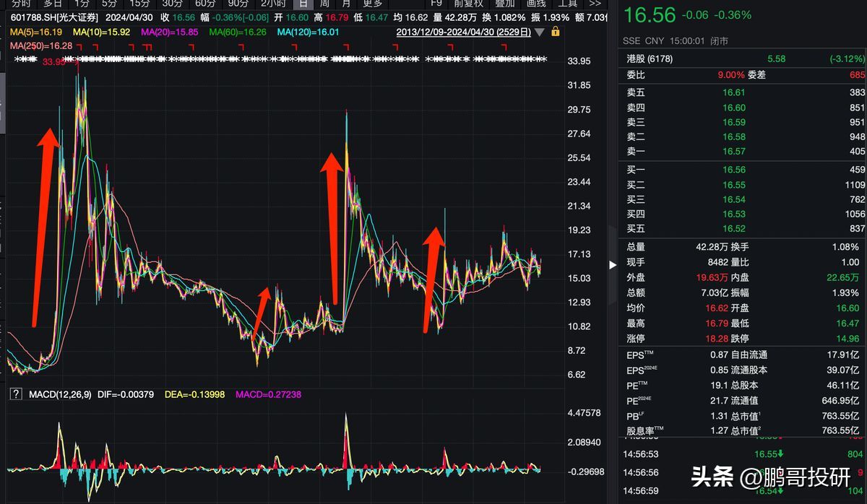Switch to the 分时 intraday view
Viewport: 867px width, 504px height.
click(22, 4)
